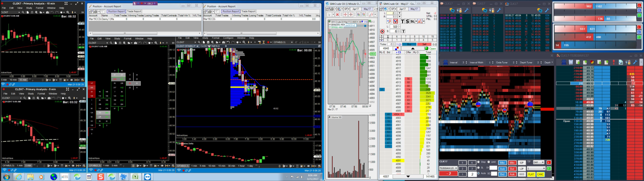The image size is (644, 181).
Task: Open the calendar icon below the 15 min chart
Action: click(82, 80)
